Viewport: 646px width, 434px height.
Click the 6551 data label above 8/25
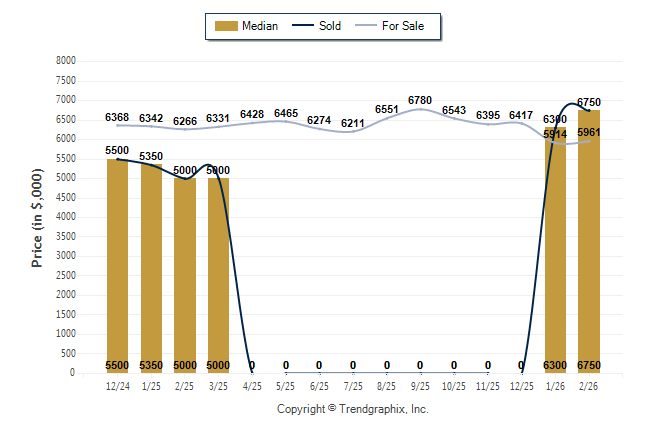(x=387, y=109)
